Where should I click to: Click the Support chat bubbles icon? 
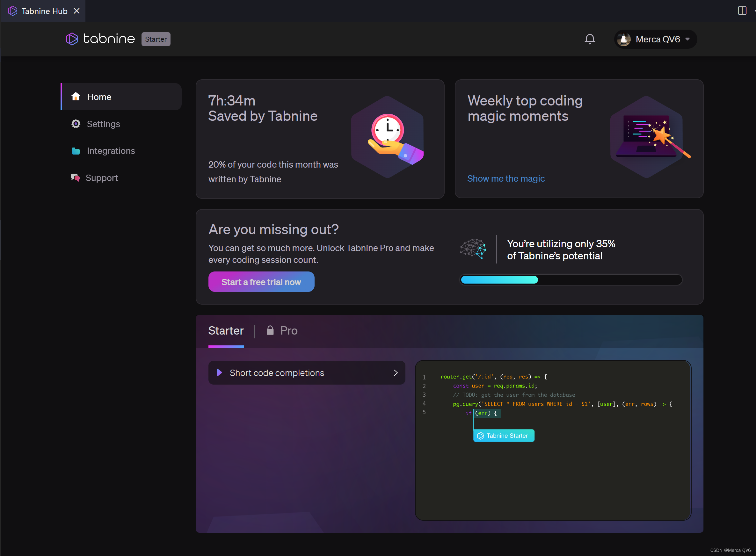[x=76, y=177]
